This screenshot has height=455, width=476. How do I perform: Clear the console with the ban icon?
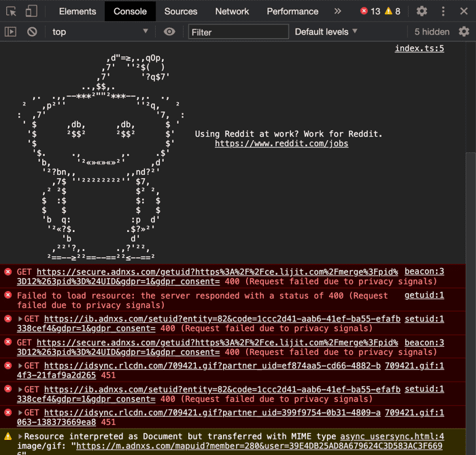pyautogui.click(x=32, y=32)
